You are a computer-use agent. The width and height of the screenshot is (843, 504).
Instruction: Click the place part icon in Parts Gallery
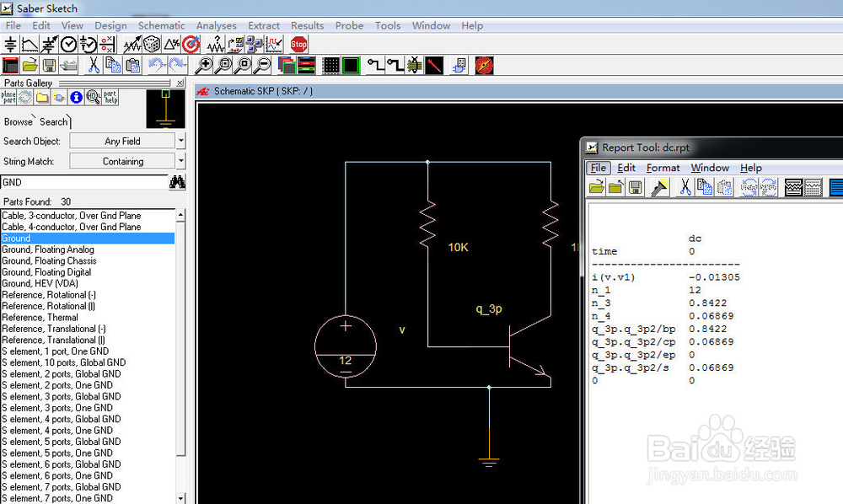[8, 97]
